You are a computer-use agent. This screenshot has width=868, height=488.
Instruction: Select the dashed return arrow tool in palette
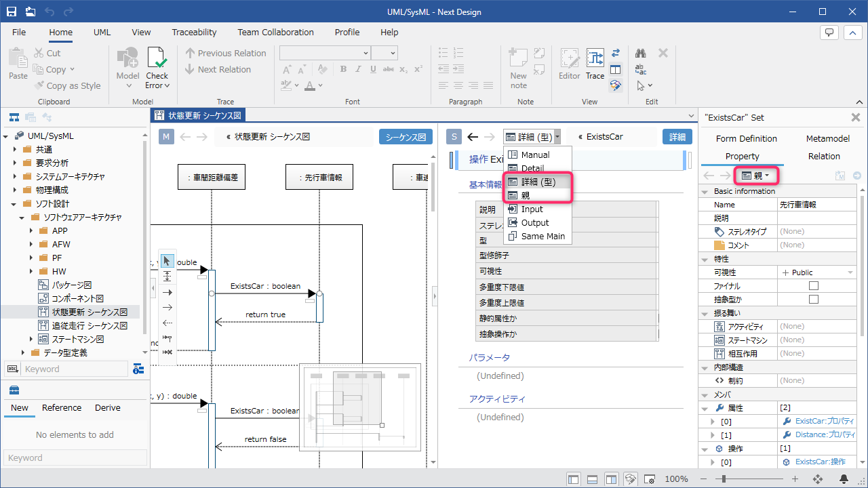[x=167, y=323]
